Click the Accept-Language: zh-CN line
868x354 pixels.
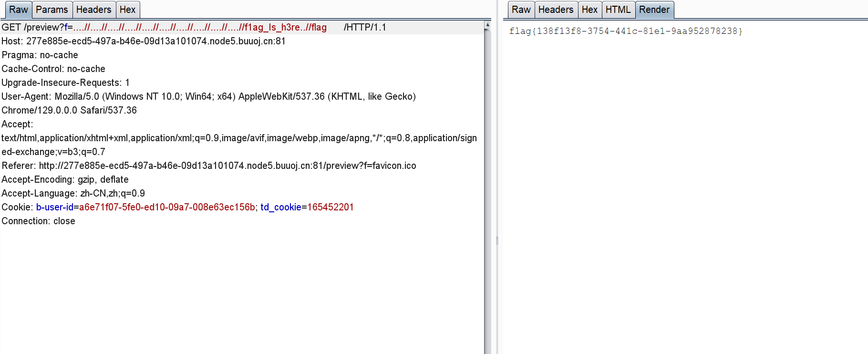pos(73,193)
